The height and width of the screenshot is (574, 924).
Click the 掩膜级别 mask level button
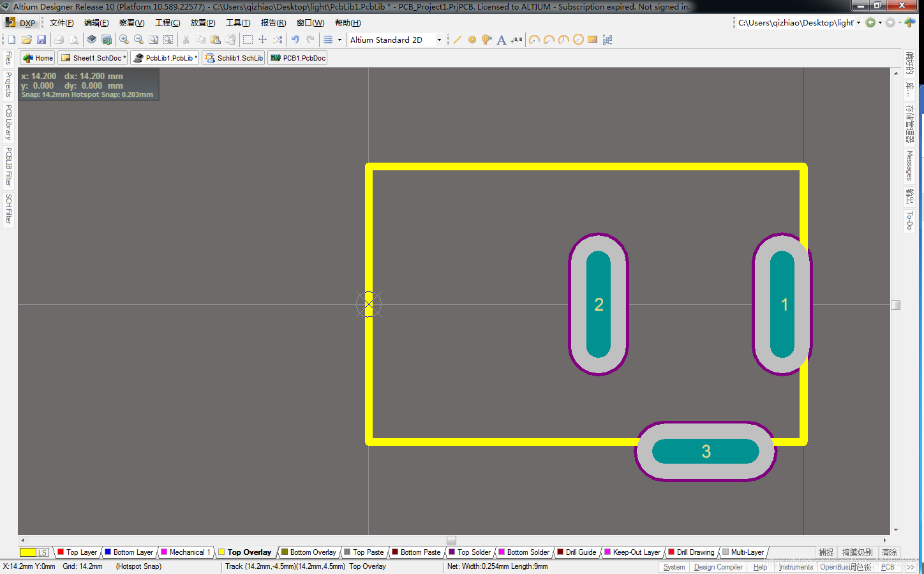pyautogui.click(x=857, y=552)
